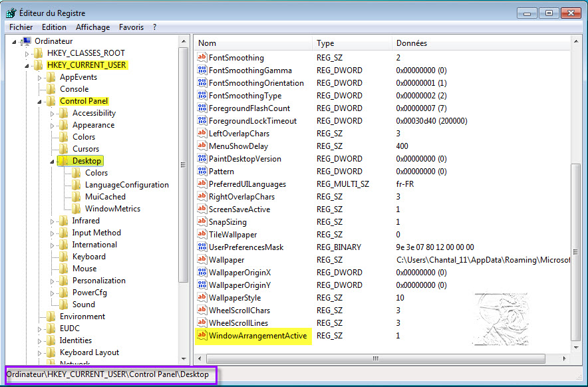Click the WindowArrangementActive value icon

pyautogui.click(x=202, y=335)
